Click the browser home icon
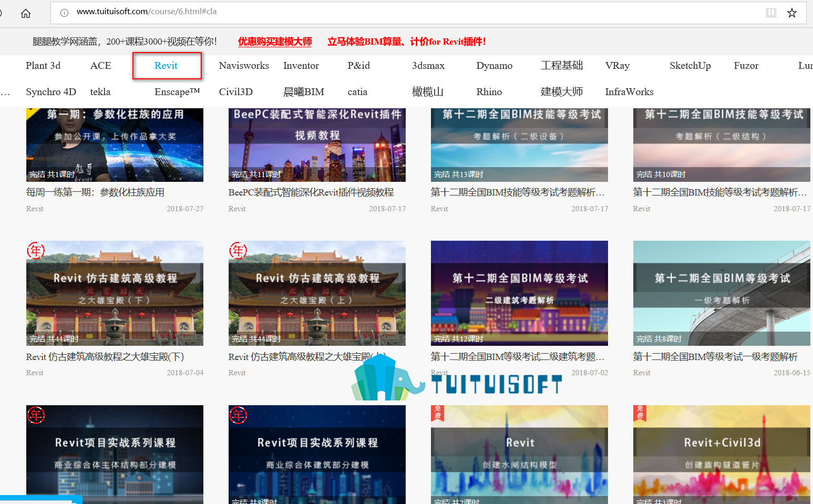This screenshot has height=504, width=813. (x=26, y=13)
